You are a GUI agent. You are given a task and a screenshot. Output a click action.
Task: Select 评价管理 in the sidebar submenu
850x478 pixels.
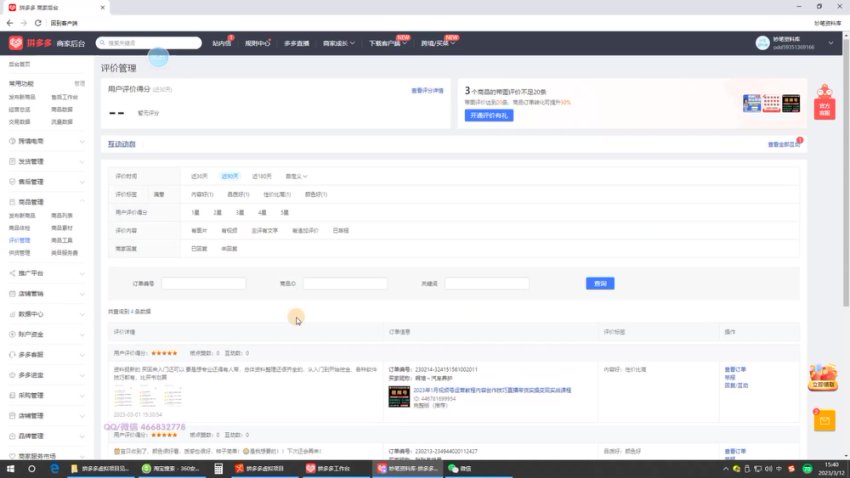[x=20, y=240]
